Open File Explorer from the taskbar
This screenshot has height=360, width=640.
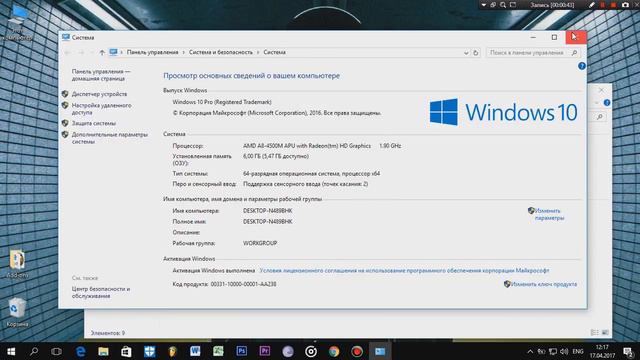[x=103, y=351]
